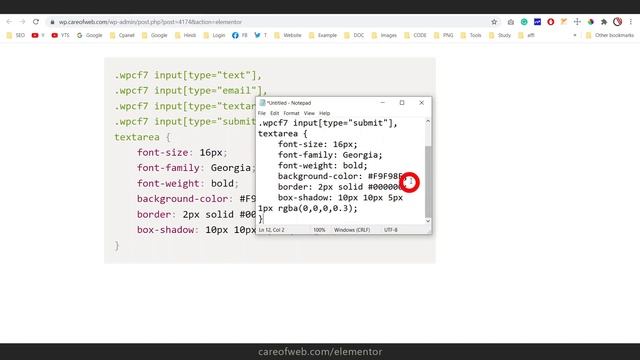Click the blue square extension icon
Image resolution: width=640 pixels, height=360 pixels.
tap(538, 22)
